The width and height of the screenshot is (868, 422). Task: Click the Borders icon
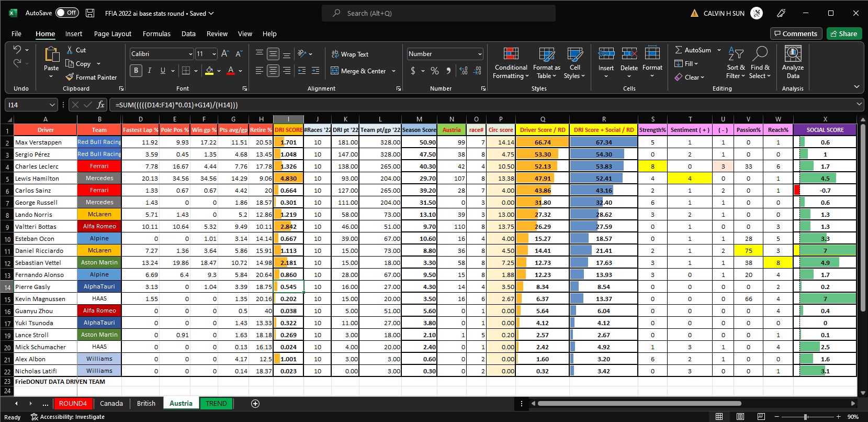[186, 71]
